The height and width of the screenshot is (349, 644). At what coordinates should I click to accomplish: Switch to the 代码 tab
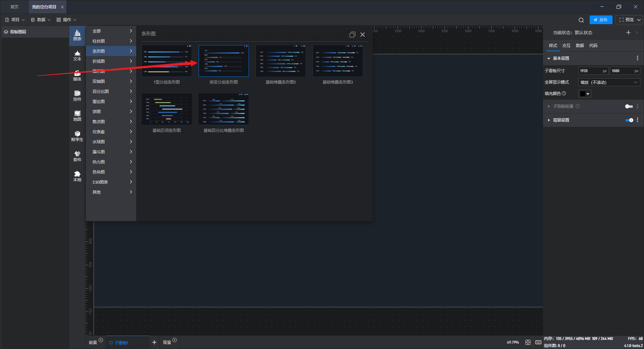tap(593, 46)
